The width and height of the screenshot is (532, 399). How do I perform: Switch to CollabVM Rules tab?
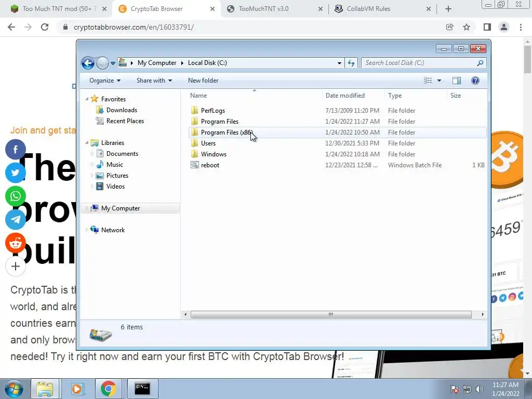point(382,9)
